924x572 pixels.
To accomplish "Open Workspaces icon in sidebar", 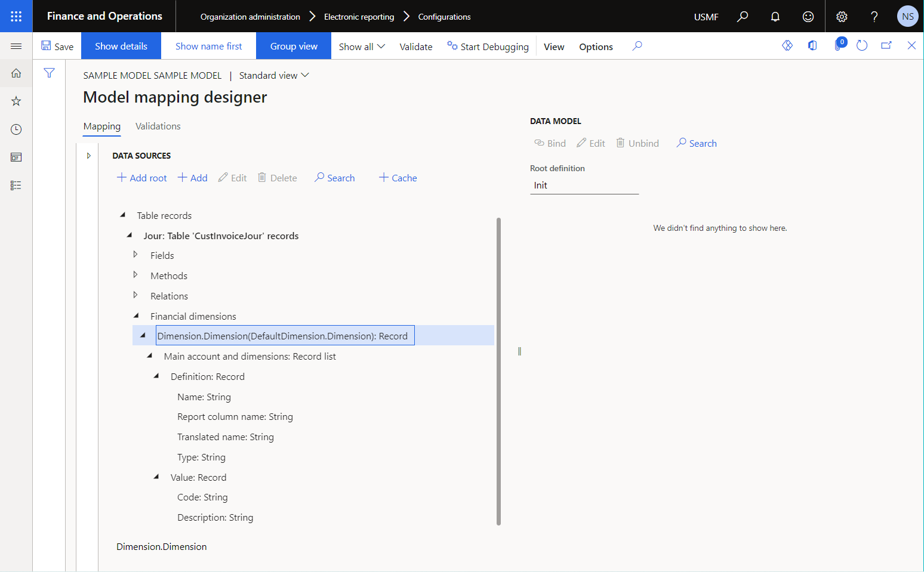I will [16, 157].
